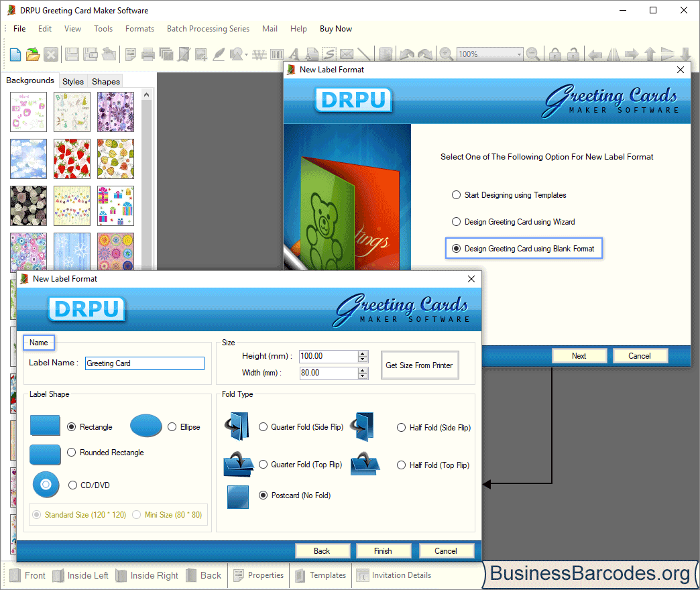700x590 pixels.
Task: Decrease Height value with down spinner
Action: tap(363, 359)
